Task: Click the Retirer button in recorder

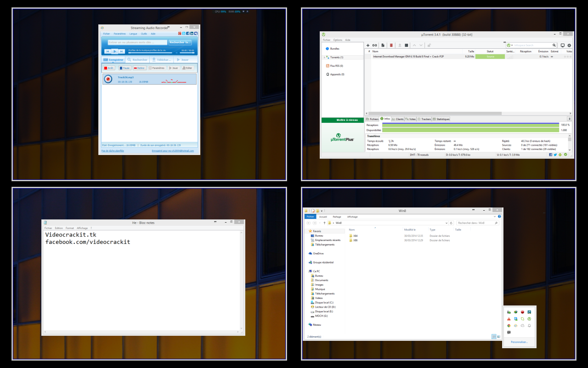Action: [139, 68]
